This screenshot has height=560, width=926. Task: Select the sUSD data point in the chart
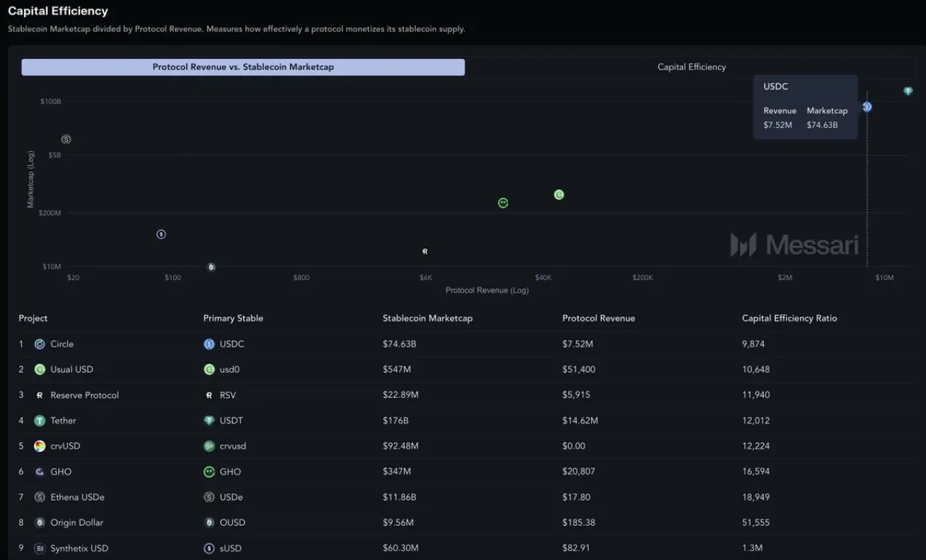coord(161,234)
